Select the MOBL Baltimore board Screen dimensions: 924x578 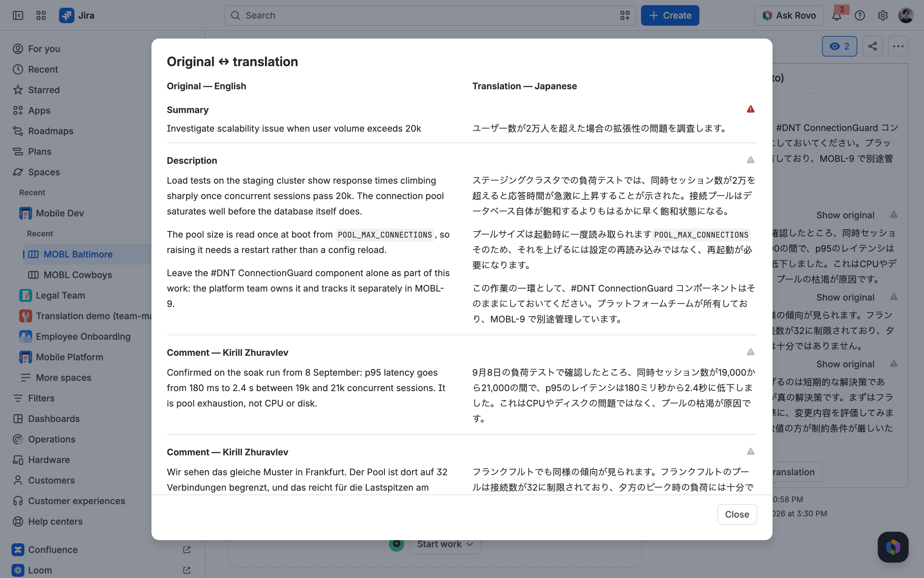point(78,254)
